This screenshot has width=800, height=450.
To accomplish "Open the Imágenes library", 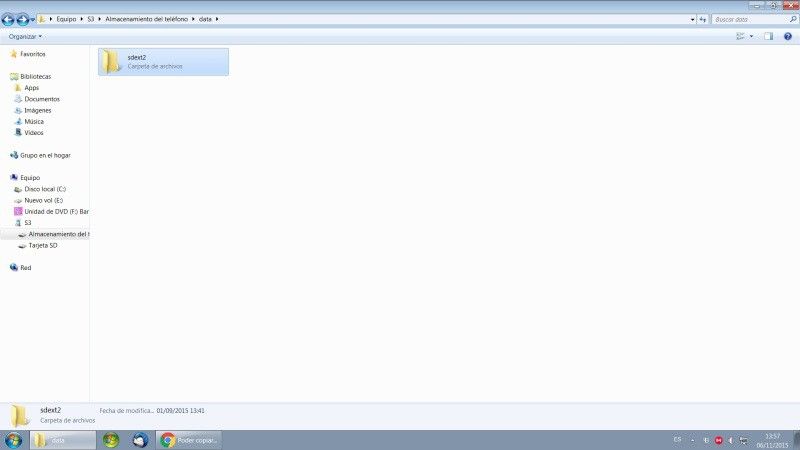I will pyautogui.click(x=37, y=110).
